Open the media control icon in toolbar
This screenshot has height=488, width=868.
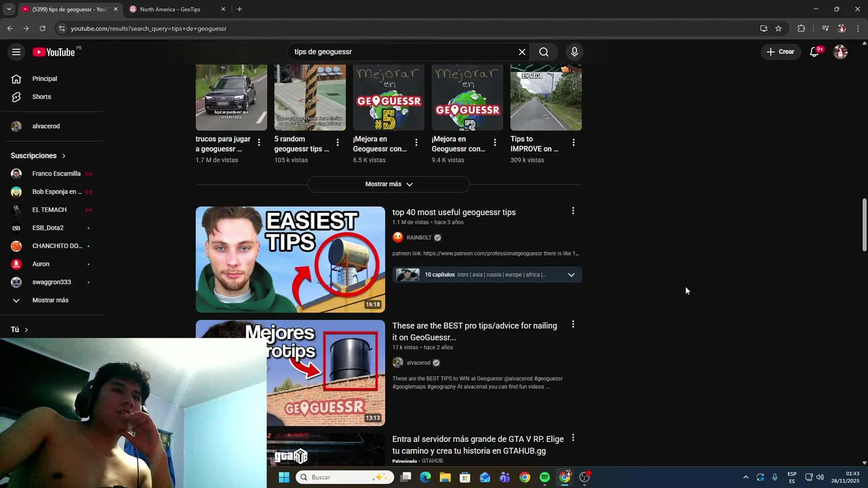[825, 28]
